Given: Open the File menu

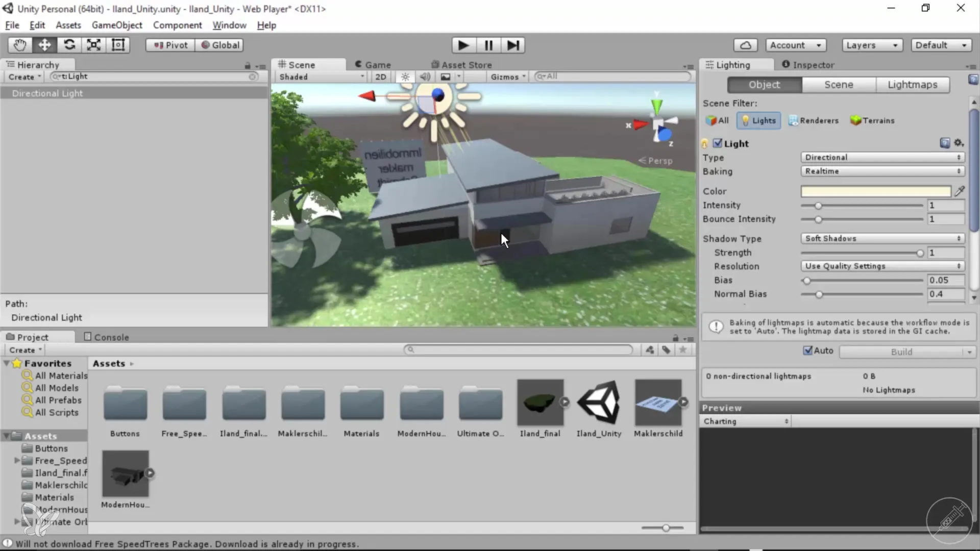Looking at the screenshot, I should pos(12,25).
